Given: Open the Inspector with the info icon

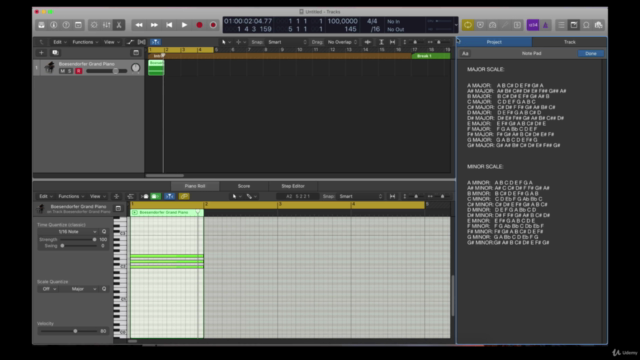Looking at the screenshot, I should (x=53, y=25).
